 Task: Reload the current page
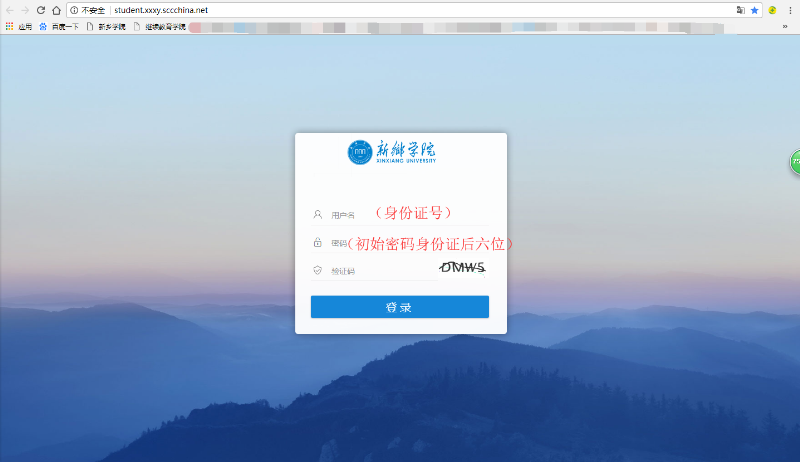pyautogui.click(x=41, y=10)
